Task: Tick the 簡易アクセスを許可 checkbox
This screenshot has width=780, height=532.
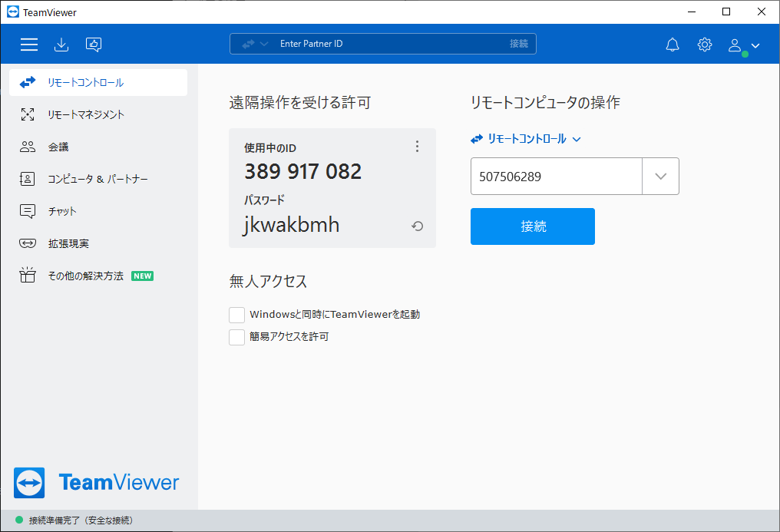Action: click(x=237, y=337)
